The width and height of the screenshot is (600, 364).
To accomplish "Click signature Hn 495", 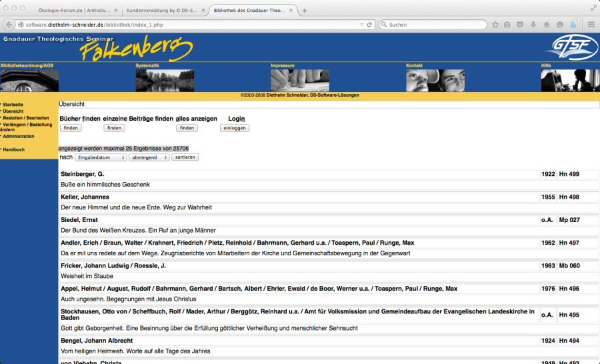I will click(x=569, y=315).
